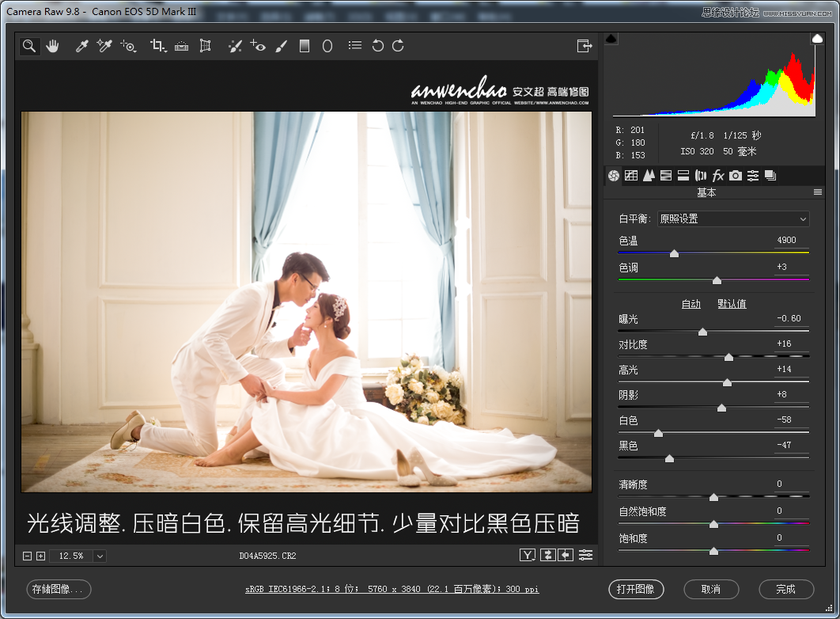Toggle swap before and after settings
840x619 pixels.
pyautogui.click(x=547, y=556)
